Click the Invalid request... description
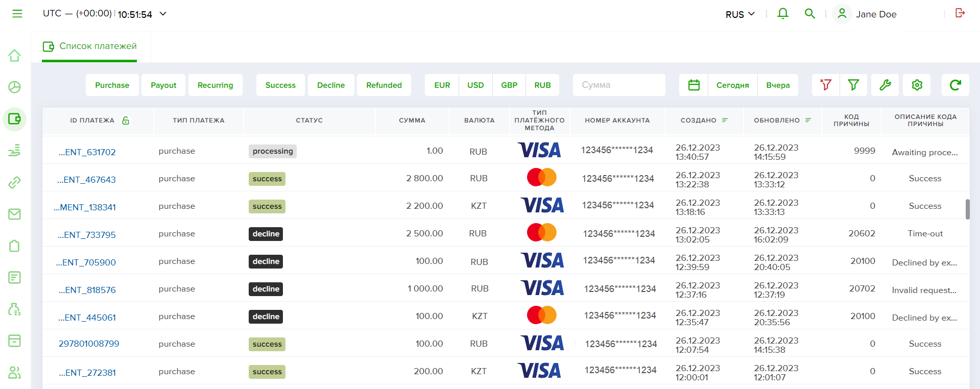This screenshot has width=980, height=389. point(924,290)
